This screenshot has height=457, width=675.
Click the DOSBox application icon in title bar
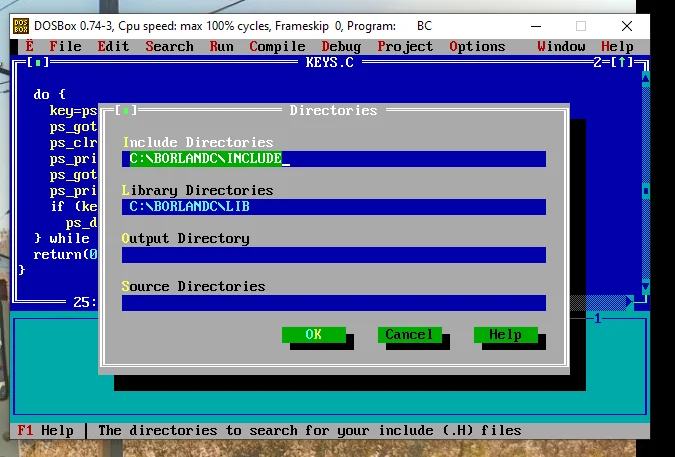[21, 26]
